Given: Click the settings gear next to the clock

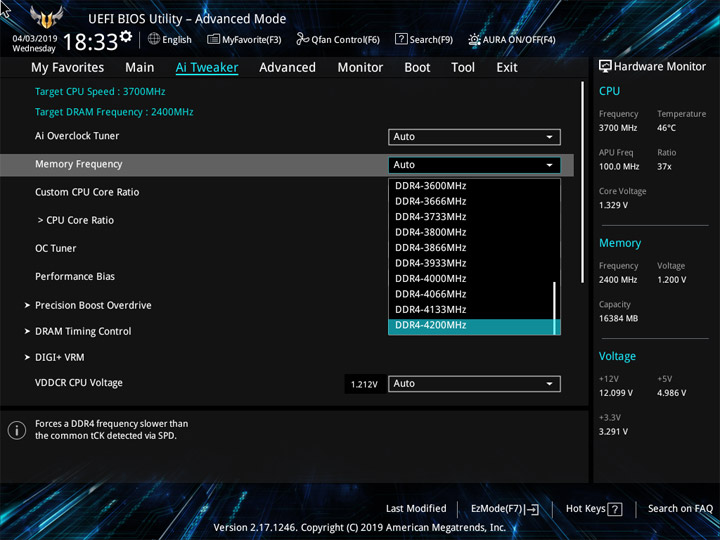Looking at the screenshot, I should point(126,36).
